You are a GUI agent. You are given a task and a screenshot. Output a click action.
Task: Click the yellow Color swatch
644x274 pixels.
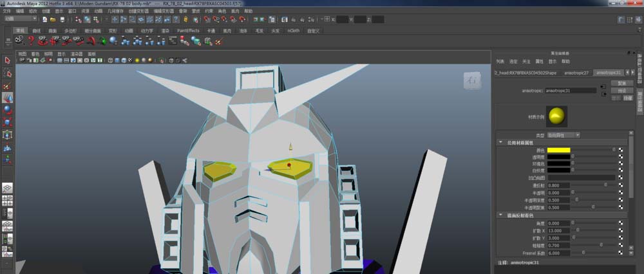pos(558,150)
